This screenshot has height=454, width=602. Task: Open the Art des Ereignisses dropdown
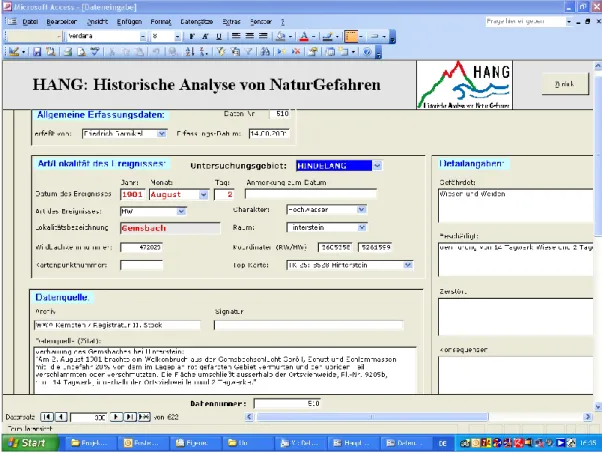click(181, 211)
